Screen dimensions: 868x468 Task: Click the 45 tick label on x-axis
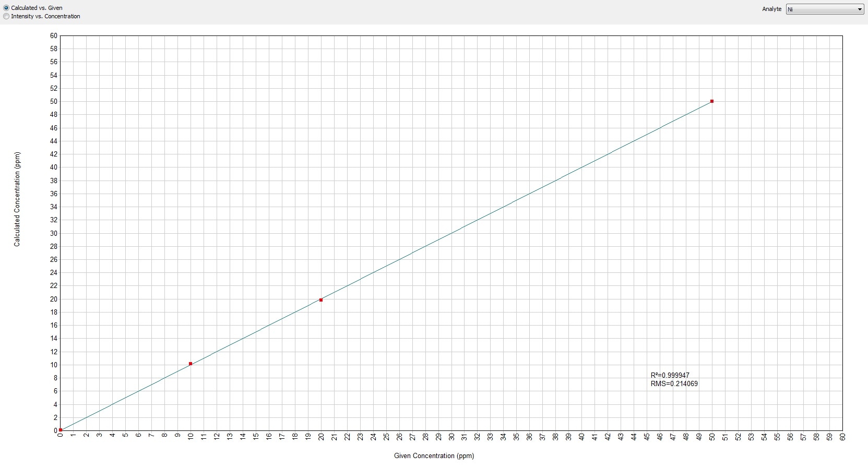tap(647, 437)
